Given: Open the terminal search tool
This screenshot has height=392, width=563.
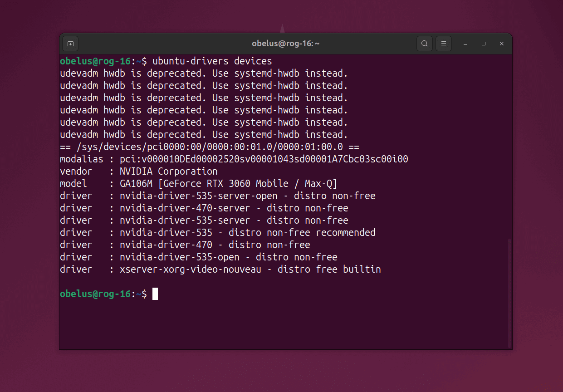Looking at the screenshot, I should pyautogui.click(x=425, y=44).
